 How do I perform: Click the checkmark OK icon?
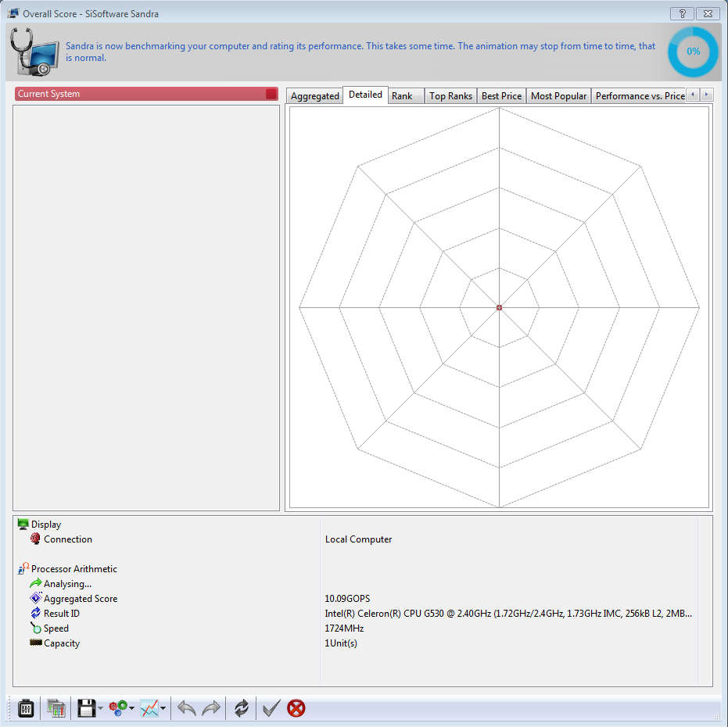tap(271, 708)
